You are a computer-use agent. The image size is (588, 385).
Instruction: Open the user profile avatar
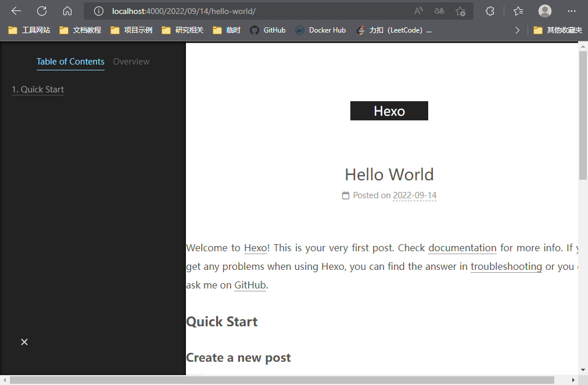tap(544, 11)
